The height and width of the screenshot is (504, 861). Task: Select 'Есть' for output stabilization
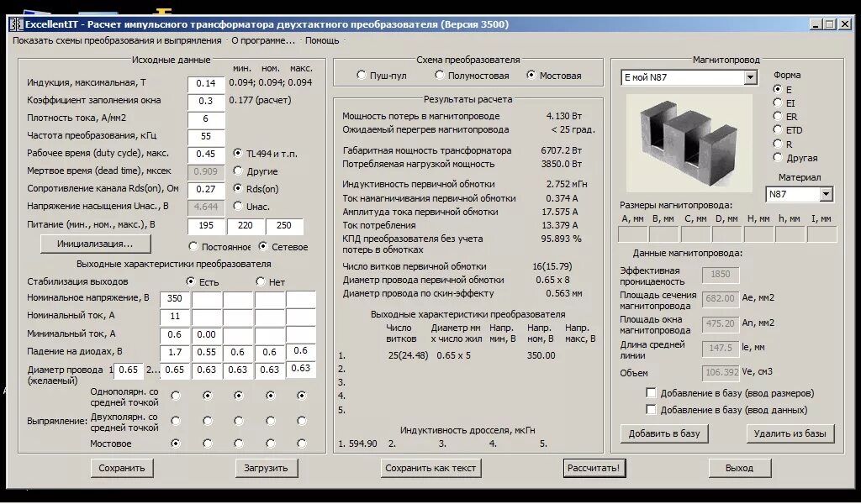191,281
